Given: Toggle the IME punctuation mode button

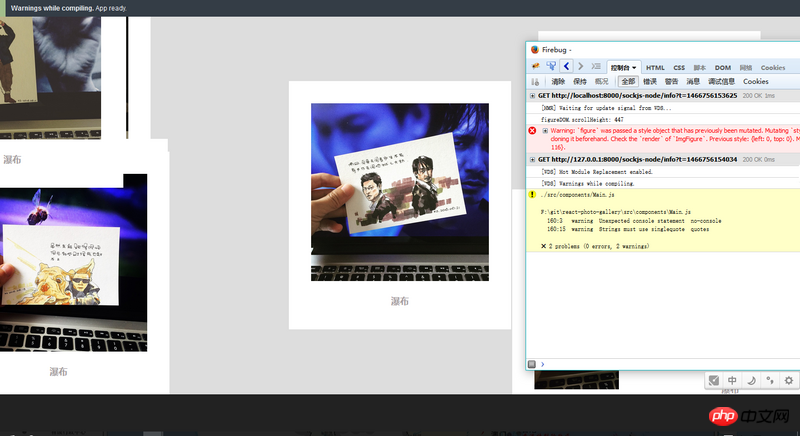Looking at the screenshot, I should [770, 380].
